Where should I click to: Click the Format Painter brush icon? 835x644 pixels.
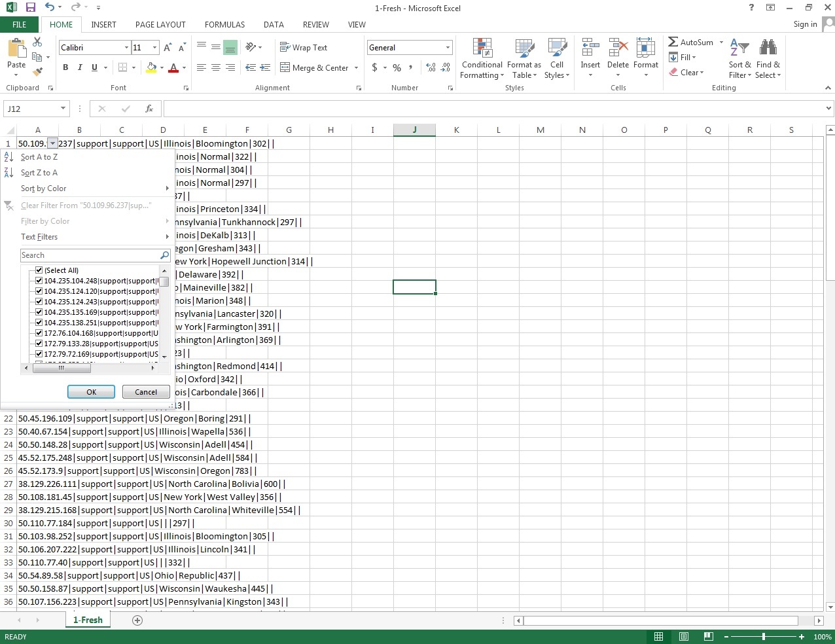37,72
